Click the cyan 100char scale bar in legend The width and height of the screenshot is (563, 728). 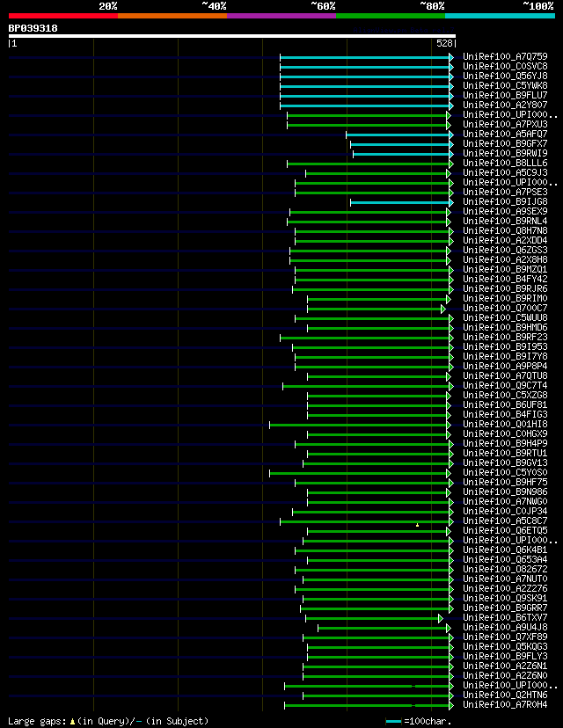(393, 722)
